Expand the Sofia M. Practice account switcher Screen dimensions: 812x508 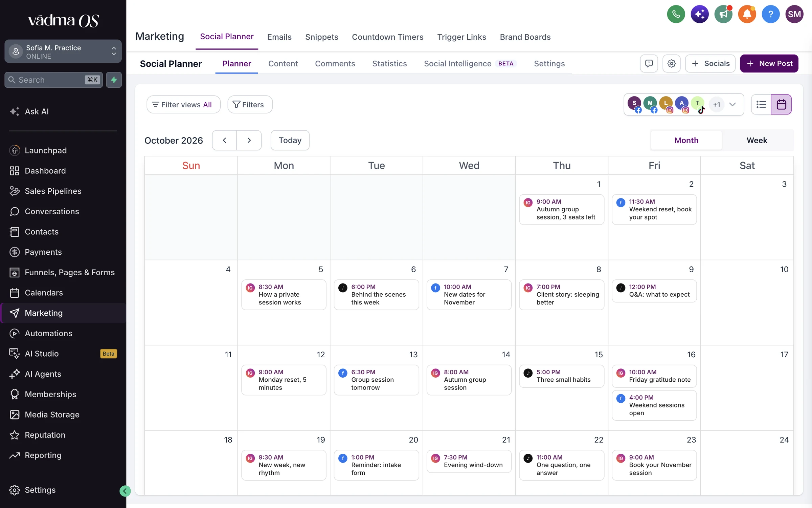(x=63, y=51)
